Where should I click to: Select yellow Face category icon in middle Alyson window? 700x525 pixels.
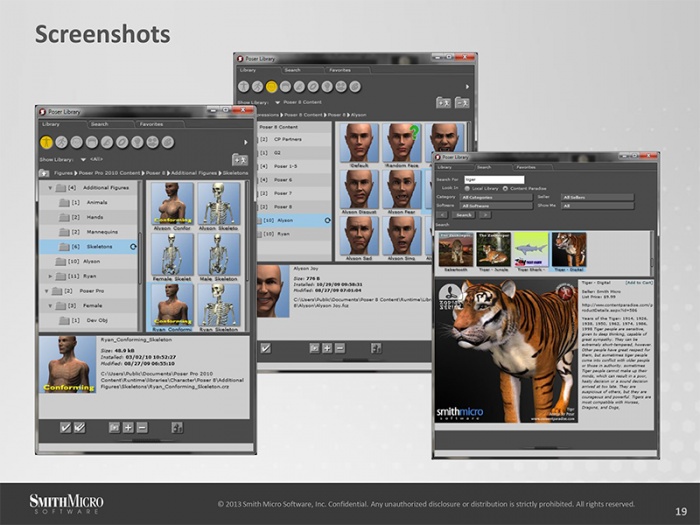(x=271, y=87)
